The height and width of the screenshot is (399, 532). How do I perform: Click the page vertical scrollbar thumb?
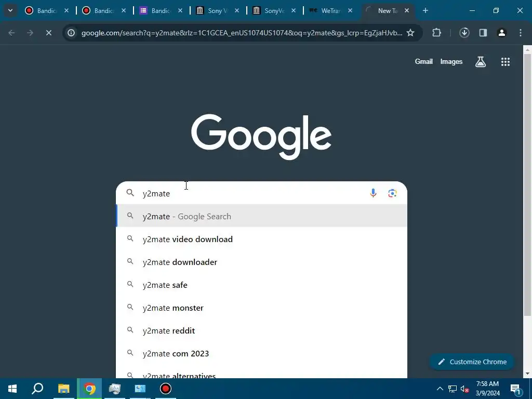click(x=527, y=185)
